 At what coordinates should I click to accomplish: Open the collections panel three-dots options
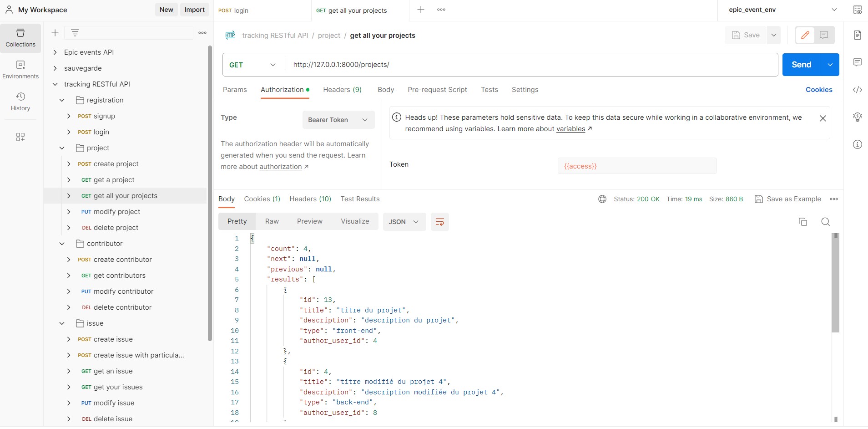click(x=202, y=33)
